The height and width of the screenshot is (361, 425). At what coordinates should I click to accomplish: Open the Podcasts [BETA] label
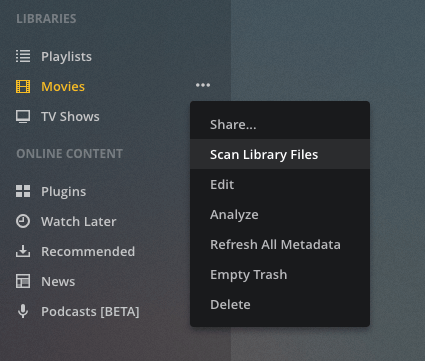tap(90, 311)
